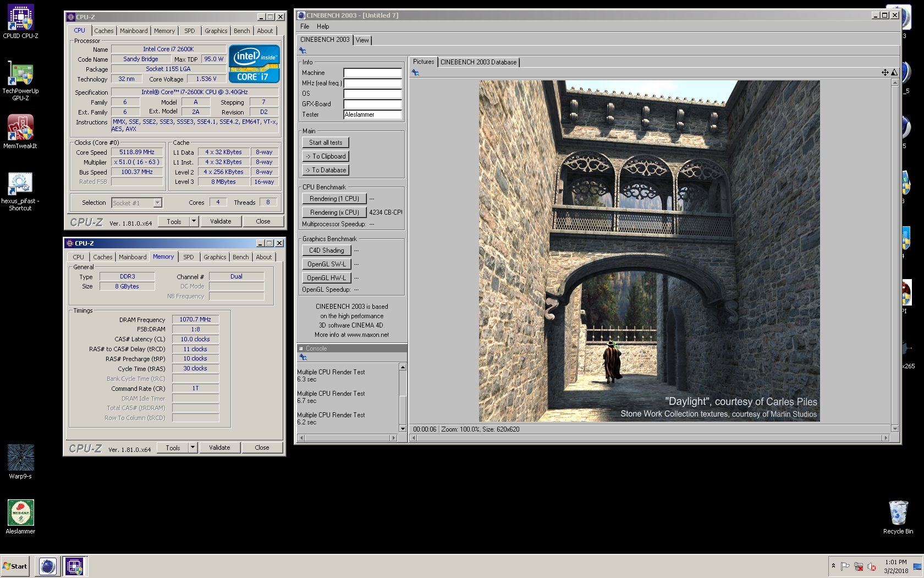The height and width of the screenshot is (578, 924).
Task: Click the Start all tests button
Action: pyautogui.click(x=326, y=143)
